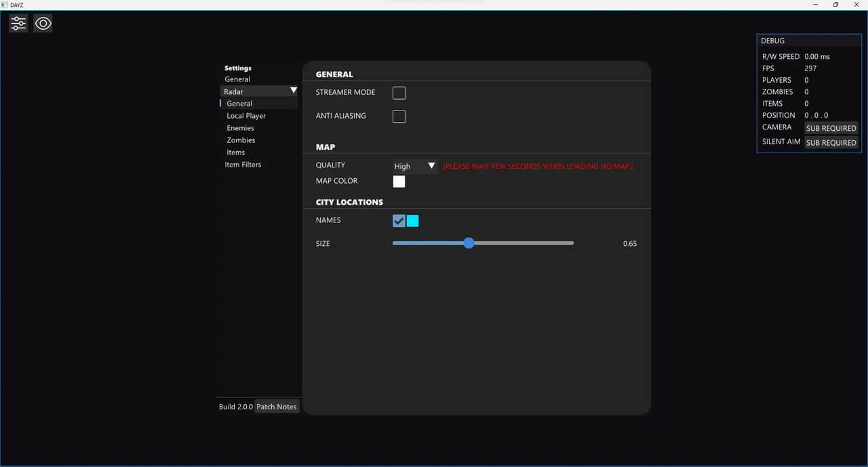
Task: Click Sub Required button beside Camera
Action: 831,128
